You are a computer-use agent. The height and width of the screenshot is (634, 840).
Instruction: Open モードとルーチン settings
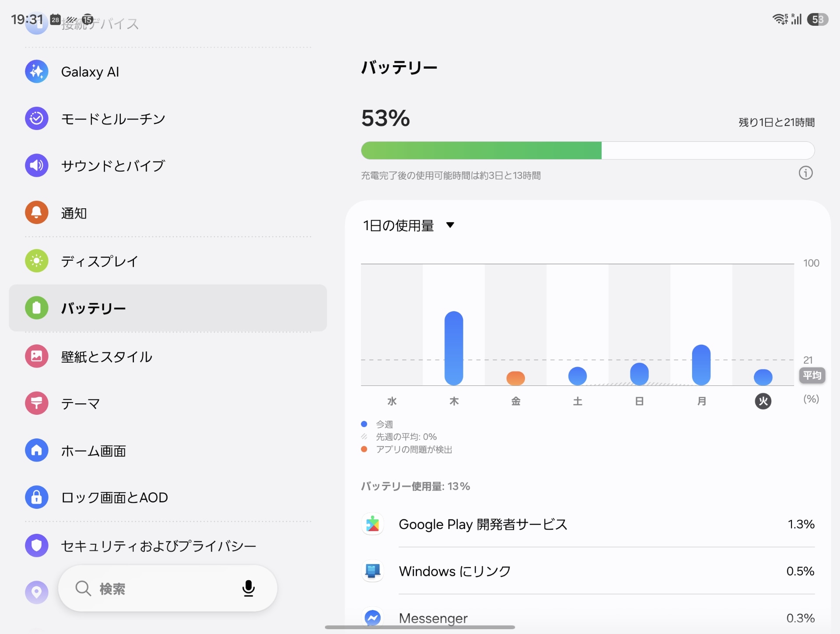click(168, 118)
